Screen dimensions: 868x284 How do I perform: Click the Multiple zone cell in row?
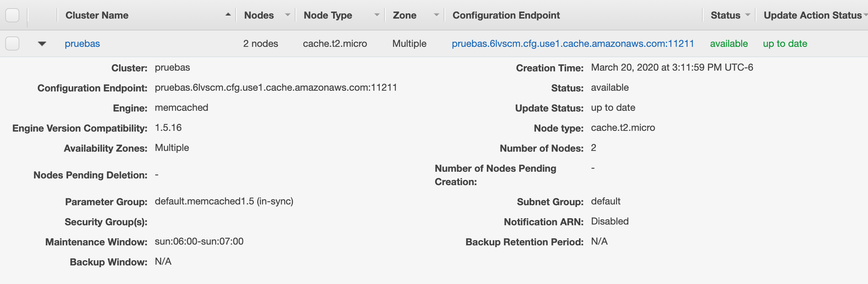click(409, 43)
